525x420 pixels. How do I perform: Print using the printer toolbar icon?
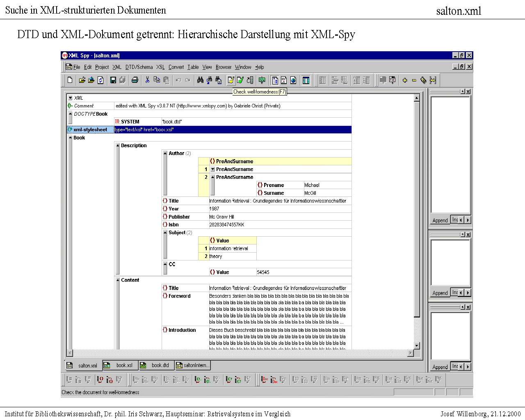[x=135, y=80]
